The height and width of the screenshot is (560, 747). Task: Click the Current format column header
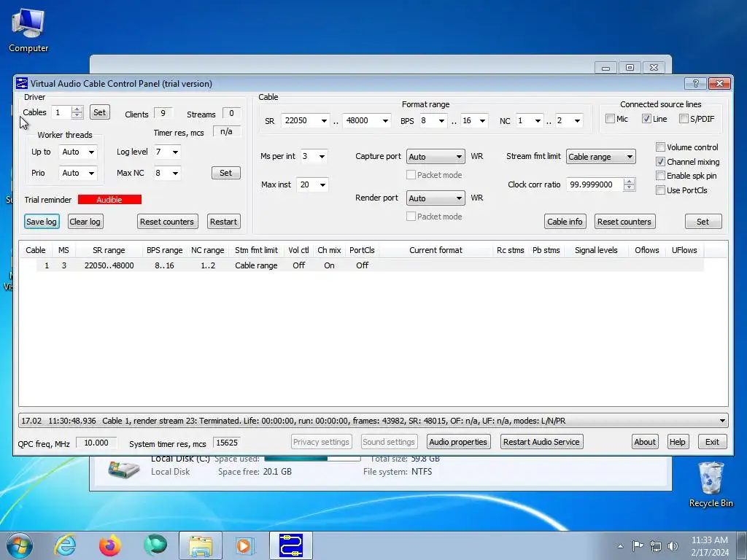point(436,250)
